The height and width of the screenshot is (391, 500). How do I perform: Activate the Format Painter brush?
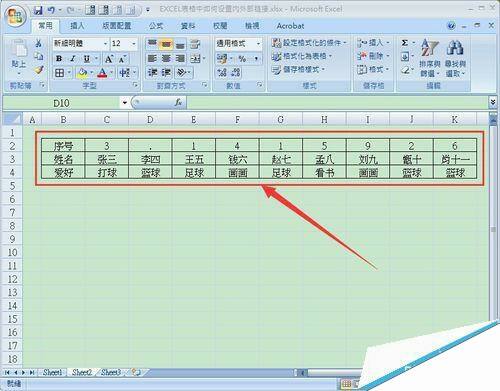pyautogui.click(x=39, y=70)
